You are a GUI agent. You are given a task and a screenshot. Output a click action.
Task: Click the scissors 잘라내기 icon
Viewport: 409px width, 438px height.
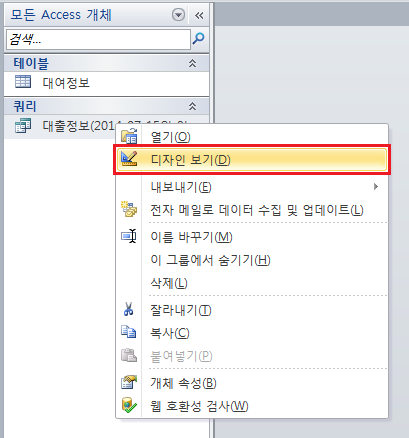(129, 309)
